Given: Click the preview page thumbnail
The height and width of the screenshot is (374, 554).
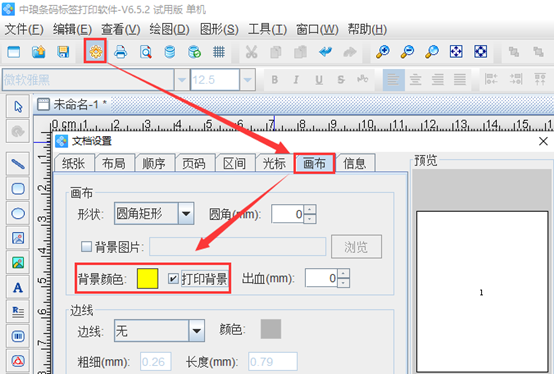Looking at the screenshot, I should click(x=482, y=291).
